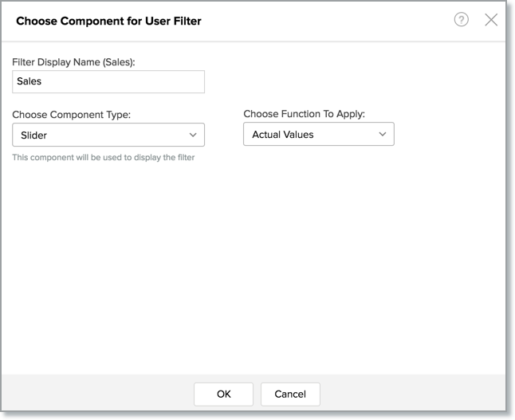
Task: Click the help question mark icon
Action: (461, 20)
